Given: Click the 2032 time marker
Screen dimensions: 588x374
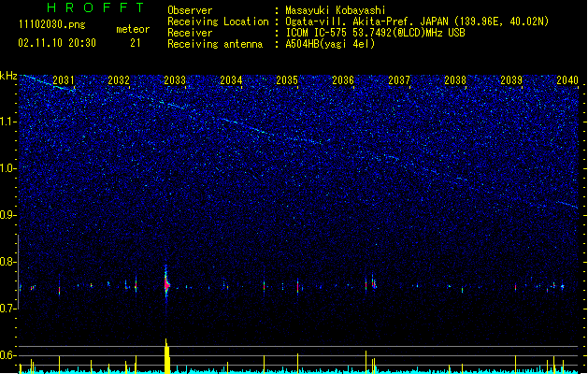Looking at the screenshot, I should (119, 80).
